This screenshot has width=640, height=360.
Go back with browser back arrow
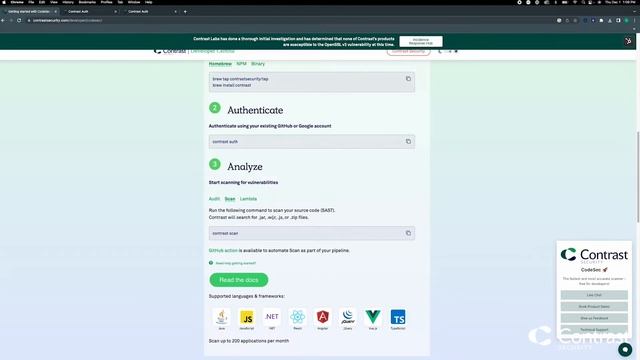tap(3, 20)
